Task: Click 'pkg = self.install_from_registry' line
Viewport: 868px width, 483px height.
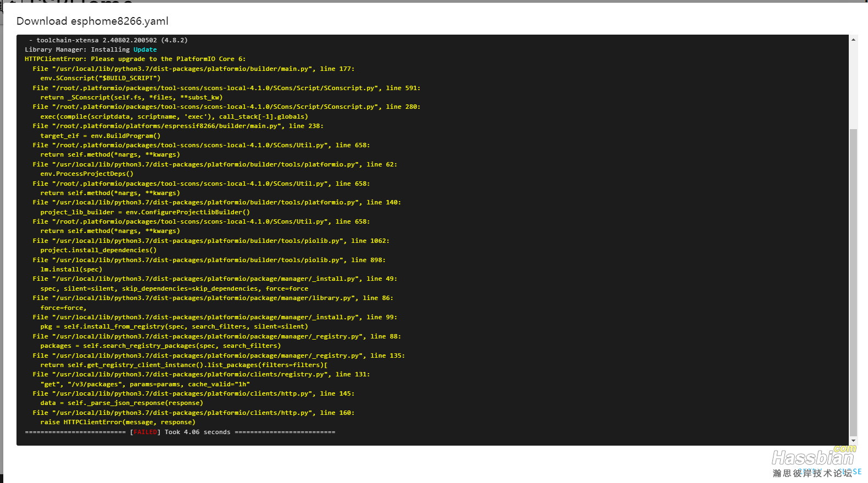Action: coord(174,326)
